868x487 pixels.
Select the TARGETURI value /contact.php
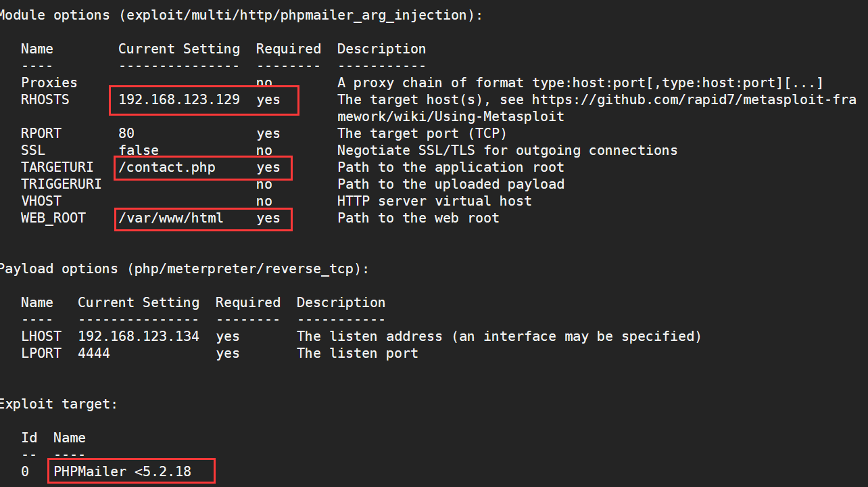(167, 167)
